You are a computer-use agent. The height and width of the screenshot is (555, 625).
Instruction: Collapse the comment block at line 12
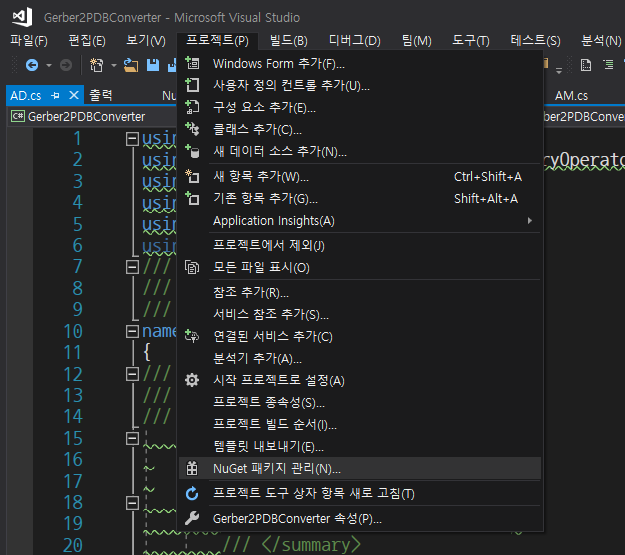[x=132, y=374]
